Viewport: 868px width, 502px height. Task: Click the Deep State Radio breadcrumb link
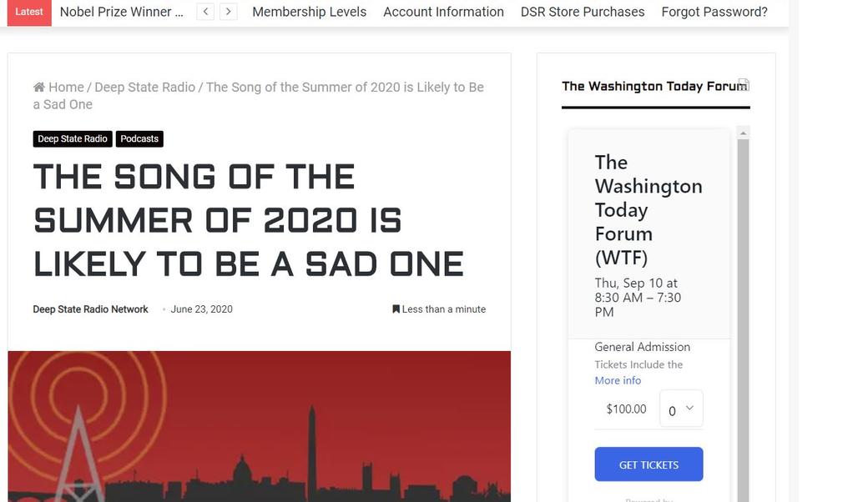[x=145, y=86]
